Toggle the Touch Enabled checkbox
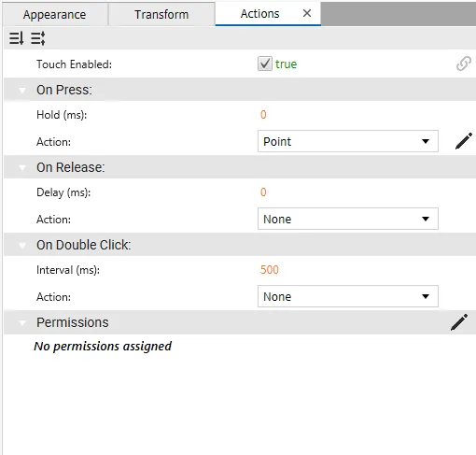Image resolution: width=476 pixels, height=455 pixels. point(265,64)
